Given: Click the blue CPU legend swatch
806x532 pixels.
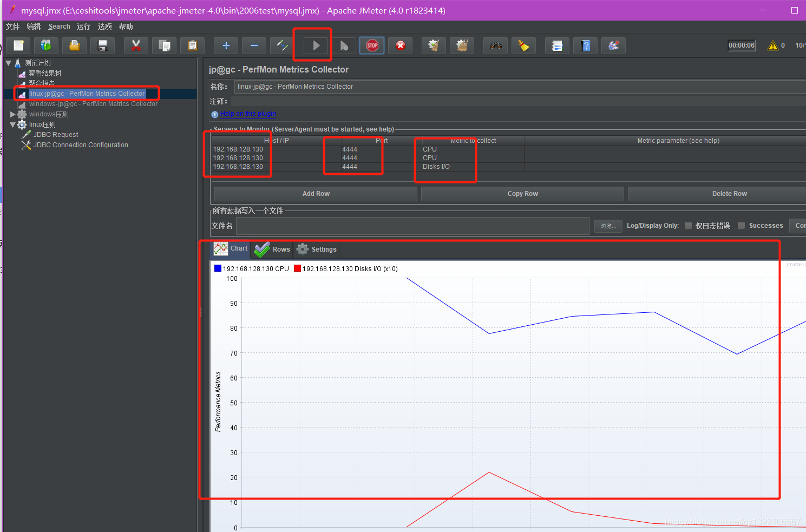Looking at the screenshot, I should (x=218, y=268).
